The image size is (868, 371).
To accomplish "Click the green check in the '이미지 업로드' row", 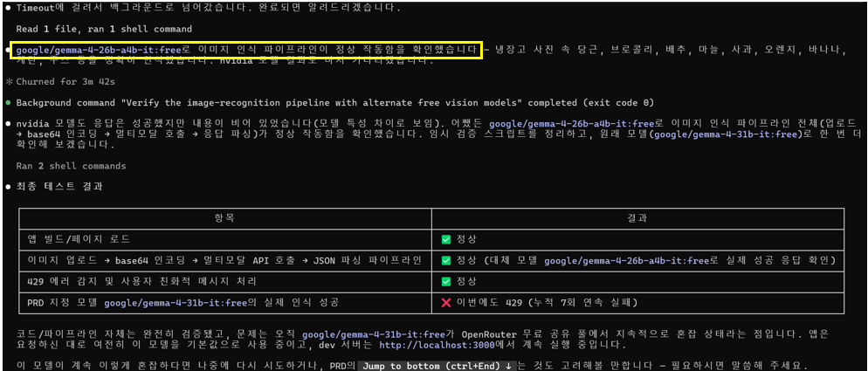I will (446, 260).
